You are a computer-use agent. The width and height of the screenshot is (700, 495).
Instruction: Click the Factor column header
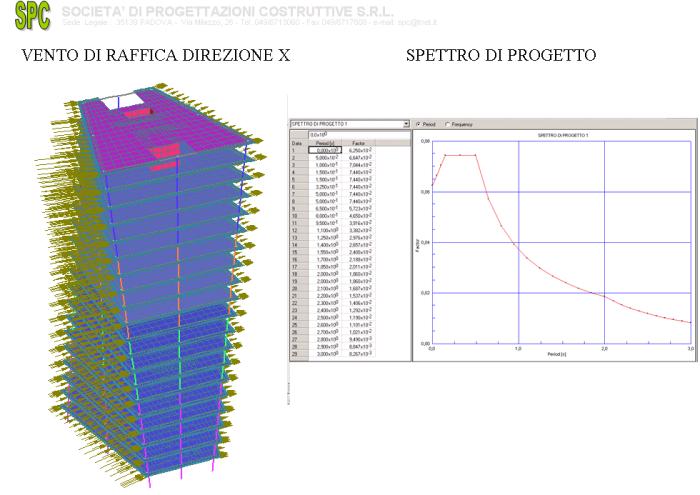[358, 143]
